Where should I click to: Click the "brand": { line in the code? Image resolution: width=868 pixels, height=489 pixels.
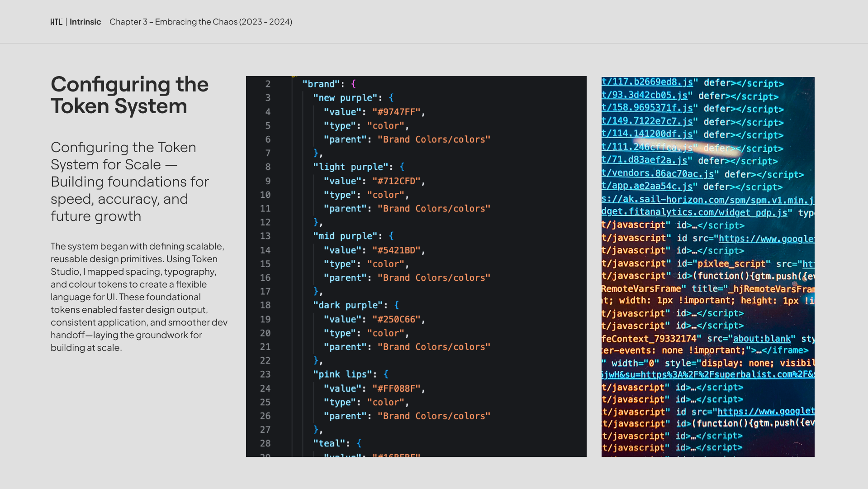click(329, 84)
